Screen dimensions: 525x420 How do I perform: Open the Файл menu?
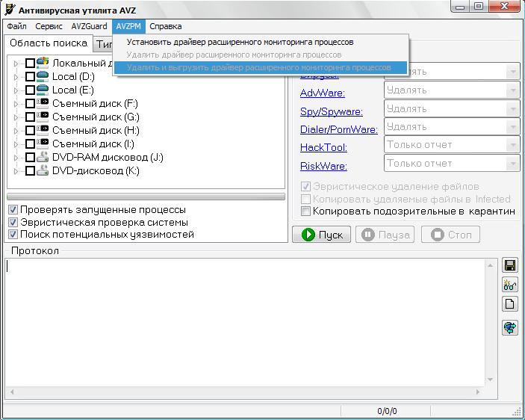(16, 26)
